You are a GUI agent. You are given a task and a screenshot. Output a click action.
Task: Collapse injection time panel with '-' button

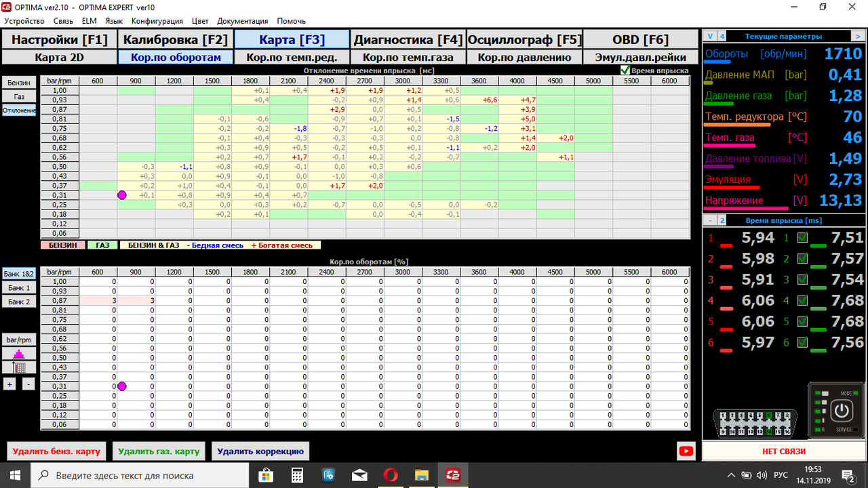[x=710, y=220]
